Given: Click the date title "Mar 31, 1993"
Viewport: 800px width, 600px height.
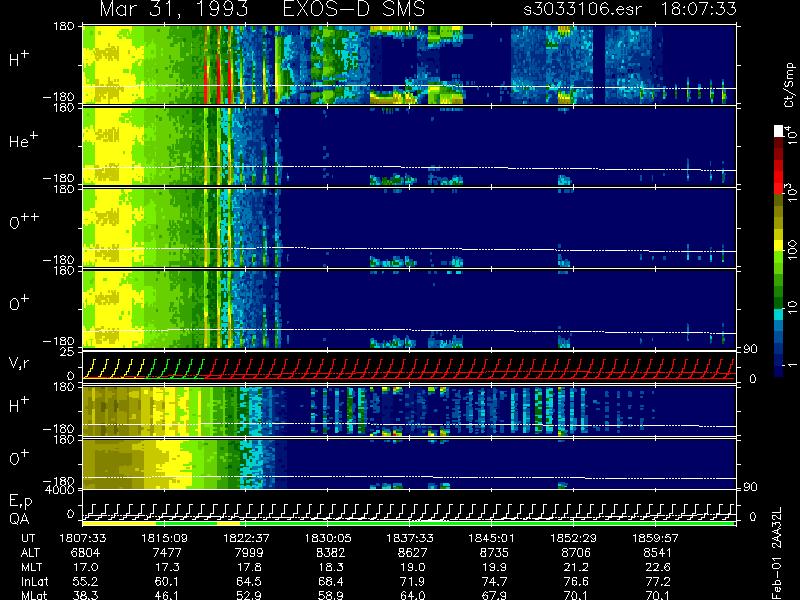Looking at the screenshot, I should tap(174, 10).
